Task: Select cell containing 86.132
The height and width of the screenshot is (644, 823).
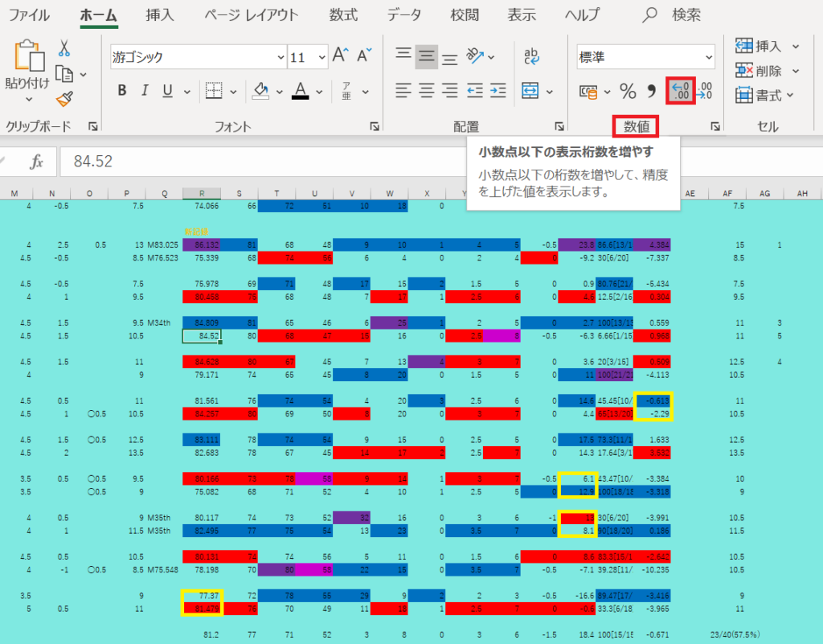Action: click(x=202, y=244)
